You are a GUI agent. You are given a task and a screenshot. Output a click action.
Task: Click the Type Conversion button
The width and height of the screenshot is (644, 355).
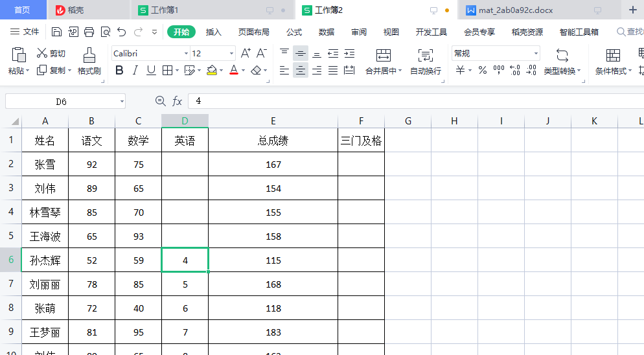pyautogui.click(x=562, y=62)
